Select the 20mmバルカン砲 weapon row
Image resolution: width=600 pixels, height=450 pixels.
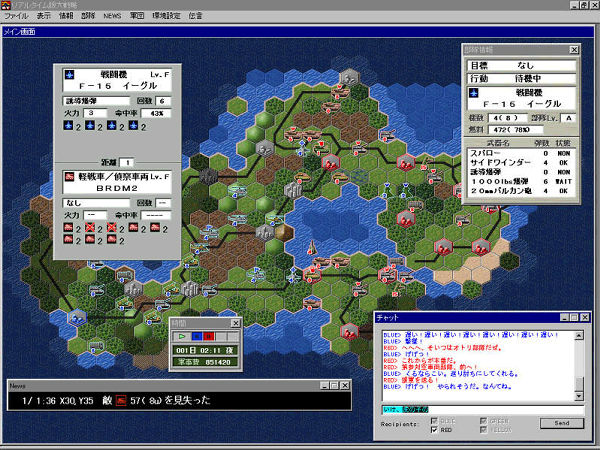coord(520,191)
